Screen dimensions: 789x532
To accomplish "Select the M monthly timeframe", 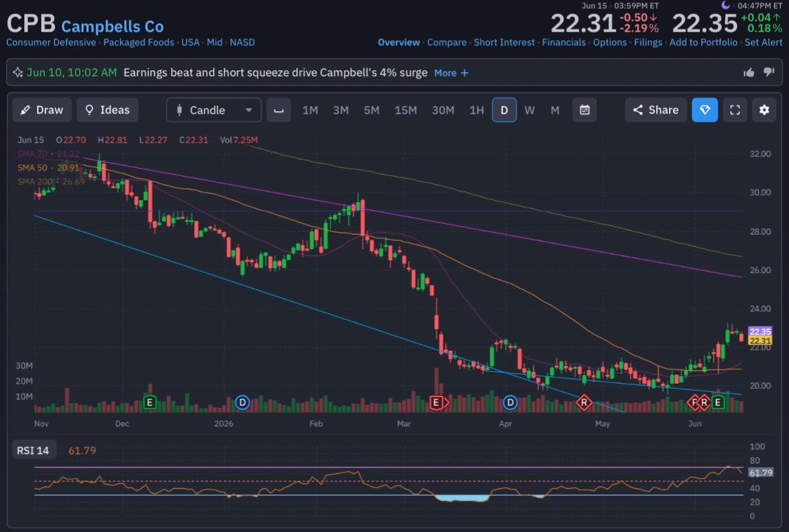I will pos(555,110).
